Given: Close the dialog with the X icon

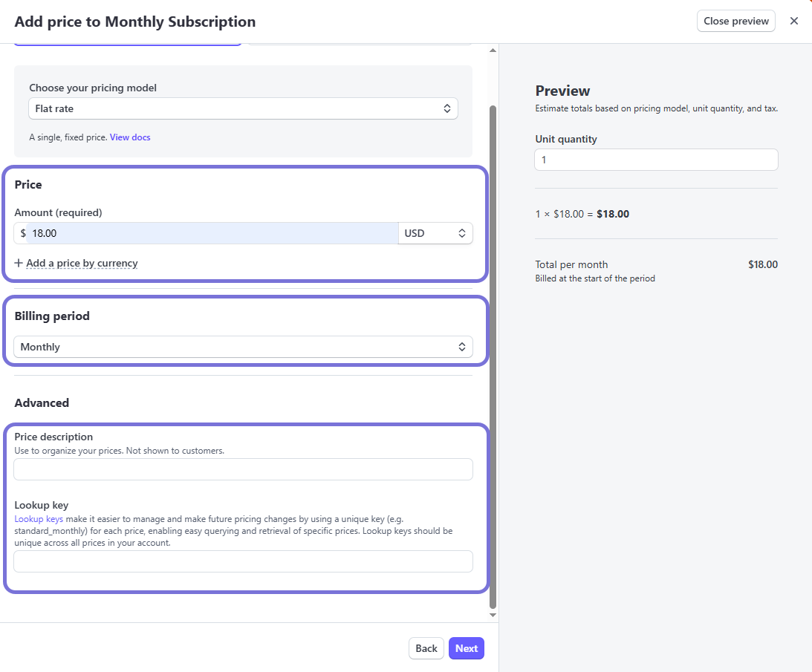Looking at the screenshot, I should (794, 21).
